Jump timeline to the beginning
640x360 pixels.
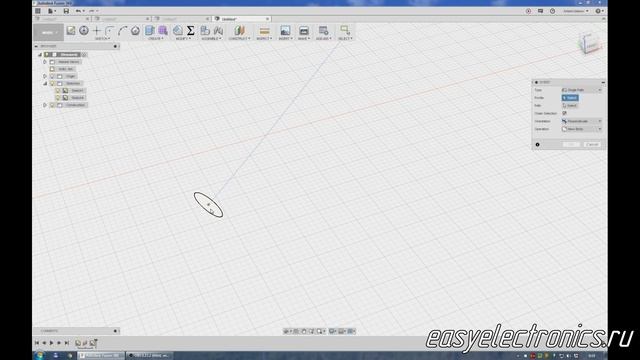pyautogui.click(x=37, y=343)
